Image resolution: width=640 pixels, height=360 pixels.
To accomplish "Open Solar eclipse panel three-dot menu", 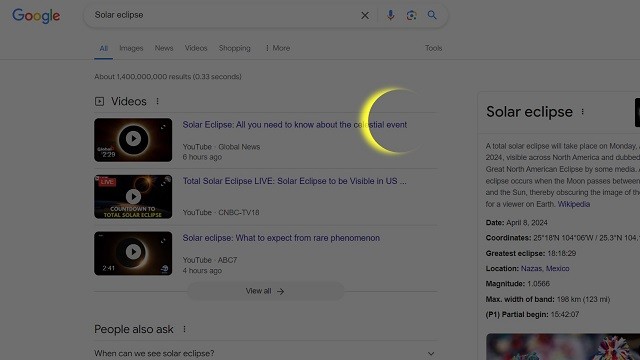I will (582, 112).
